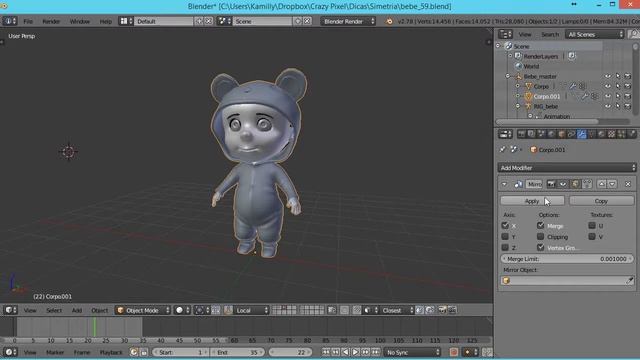The height and width of the screenshot is (360, 640).
Task: Uncheck the X axis checkbox
Action: (505, 225)
